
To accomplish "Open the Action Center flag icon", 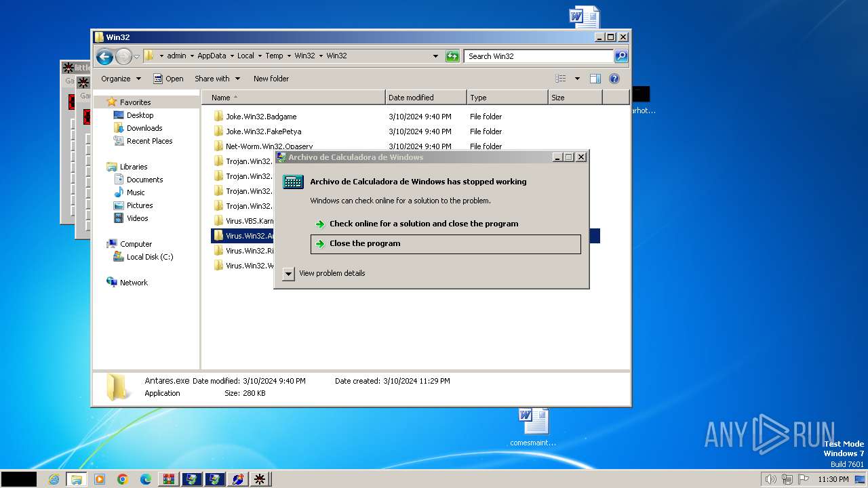I will coord(804,479).
